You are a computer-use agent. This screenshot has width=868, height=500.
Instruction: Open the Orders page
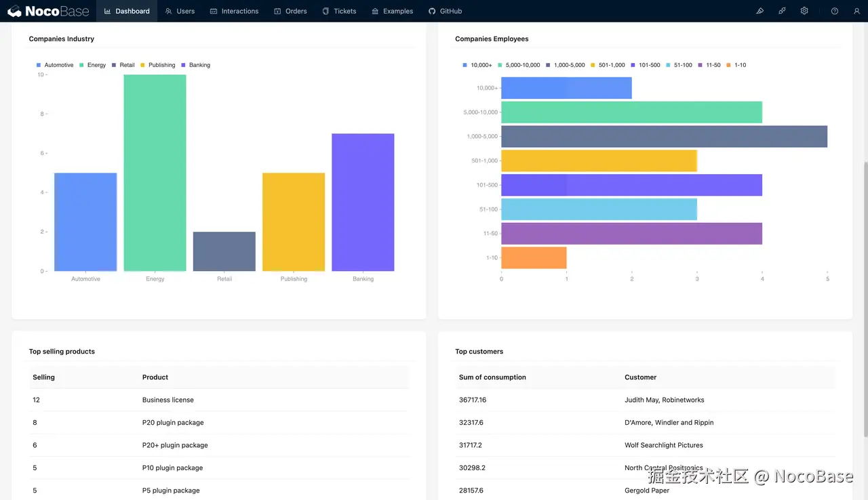pos(290,11)
